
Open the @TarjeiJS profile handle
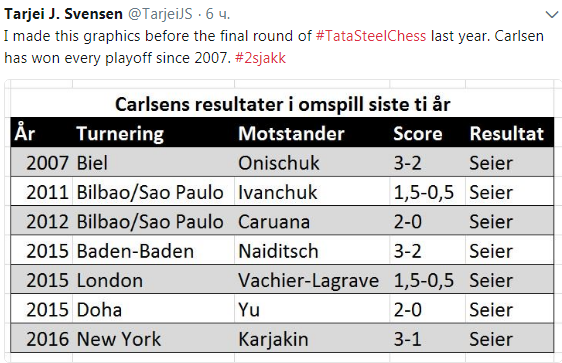[160, 15]
